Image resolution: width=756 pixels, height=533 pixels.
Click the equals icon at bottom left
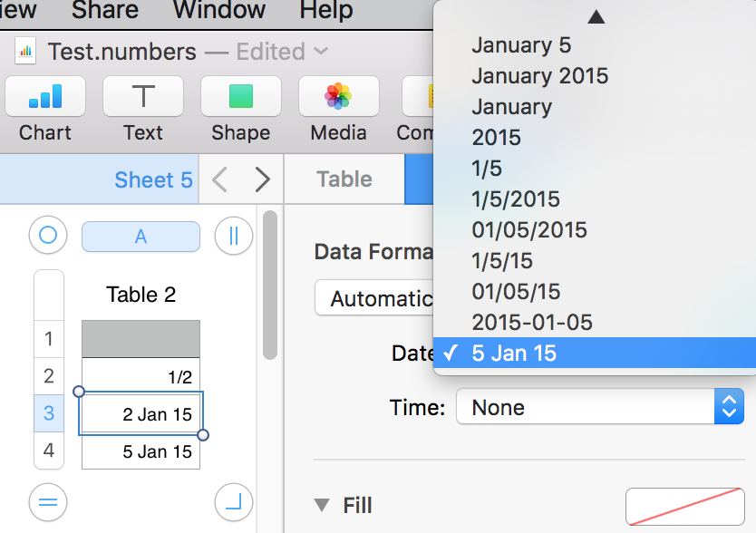47,502
